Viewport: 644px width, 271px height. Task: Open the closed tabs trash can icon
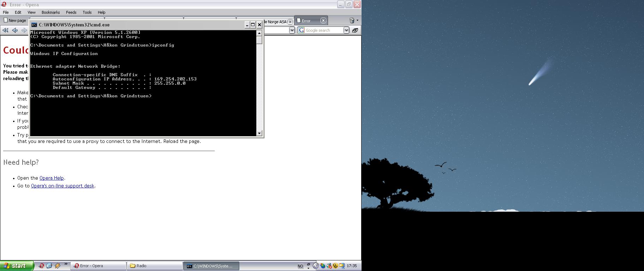click(x=352, y=20)
